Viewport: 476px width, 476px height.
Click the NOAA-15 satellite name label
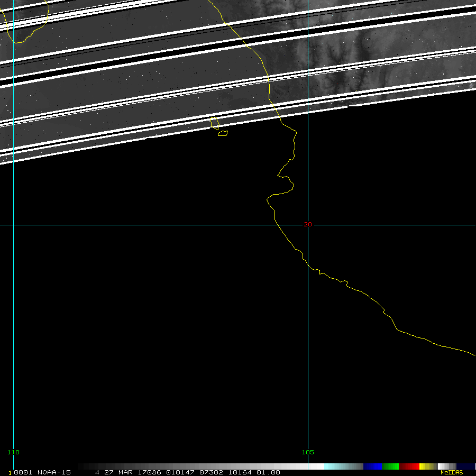pos(56,472)
